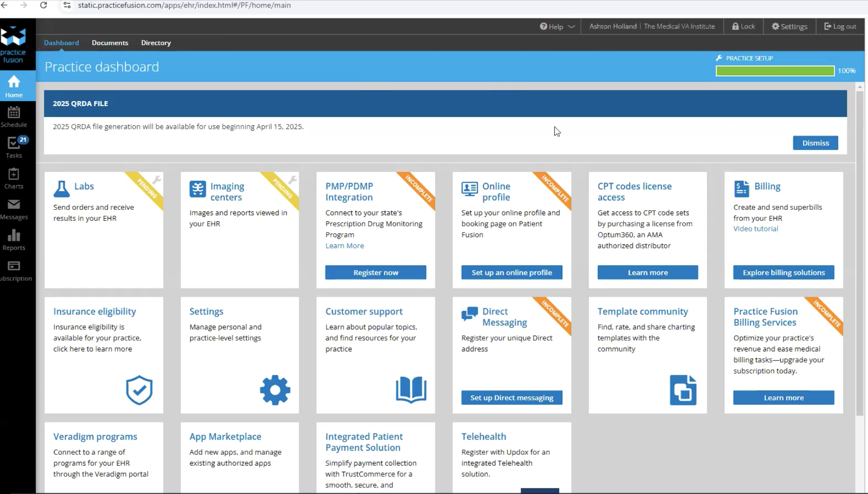Viewport: 868px width, 494px height.
Task: Click the Customer support book icon
Action: tap(411, 390)
